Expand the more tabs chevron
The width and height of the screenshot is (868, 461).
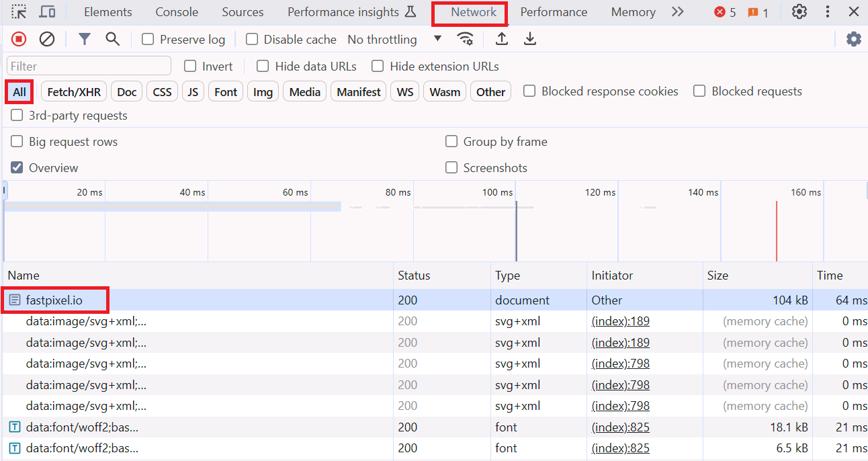coord(677,12)
